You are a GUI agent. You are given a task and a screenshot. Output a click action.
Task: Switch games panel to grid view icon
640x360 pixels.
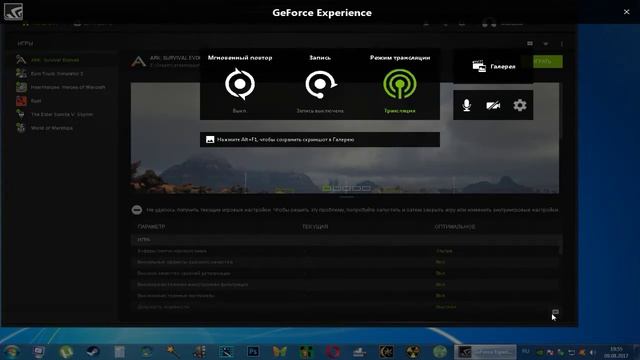(530, 44)
